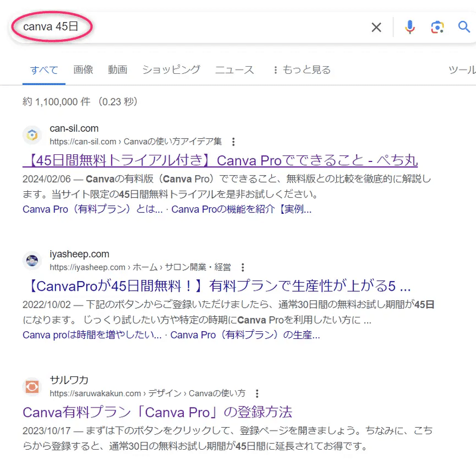Open the three-dot menu beside can-sil.com result

tap(233, 142)
